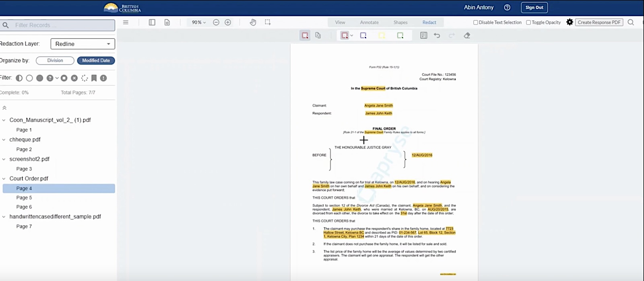Click highlighted 'Angela Jane Smith' Claimant name

(x=378, y=105)
